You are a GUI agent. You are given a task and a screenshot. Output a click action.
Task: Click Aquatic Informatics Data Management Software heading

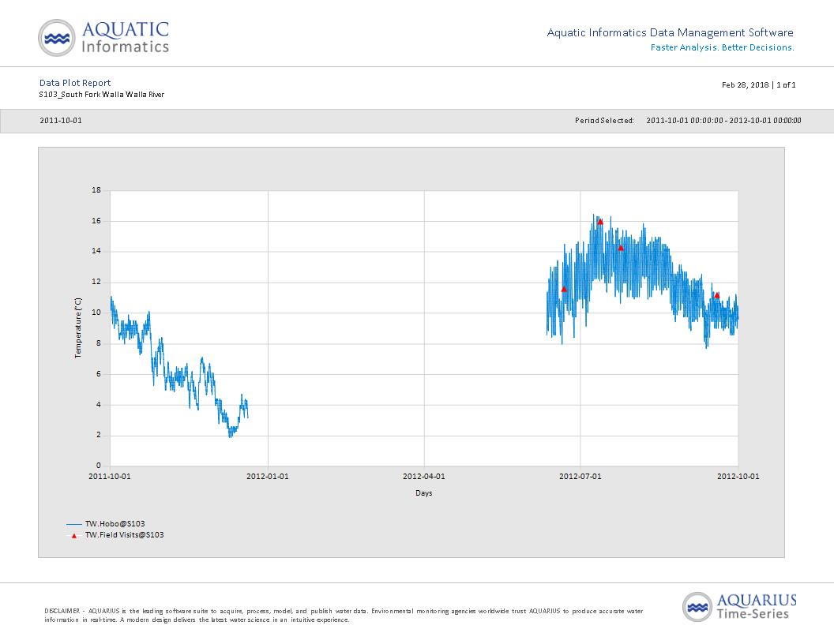[671, 32]
